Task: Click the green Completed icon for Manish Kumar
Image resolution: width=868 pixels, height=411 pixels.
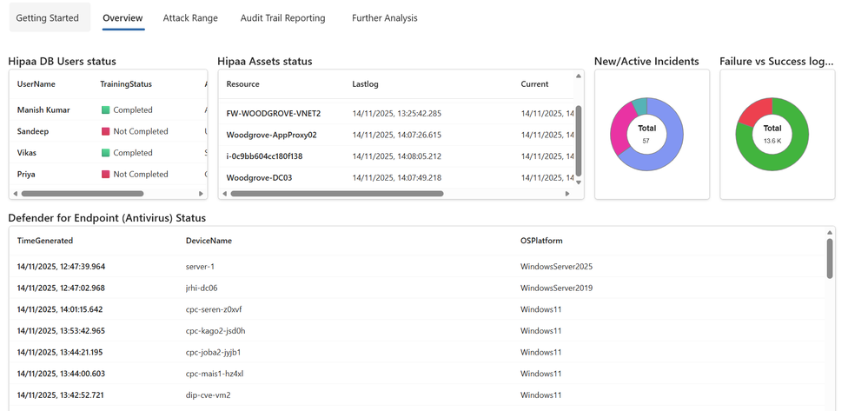Action: click(106, 110)
